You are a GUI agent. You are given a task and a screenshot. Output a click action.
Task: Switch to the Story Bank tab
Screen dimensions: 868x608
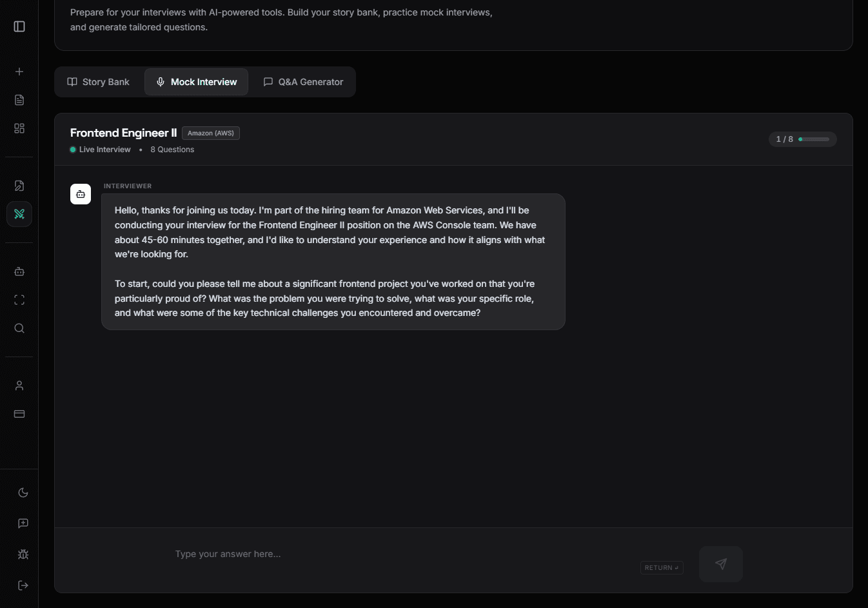click(99, 82)
